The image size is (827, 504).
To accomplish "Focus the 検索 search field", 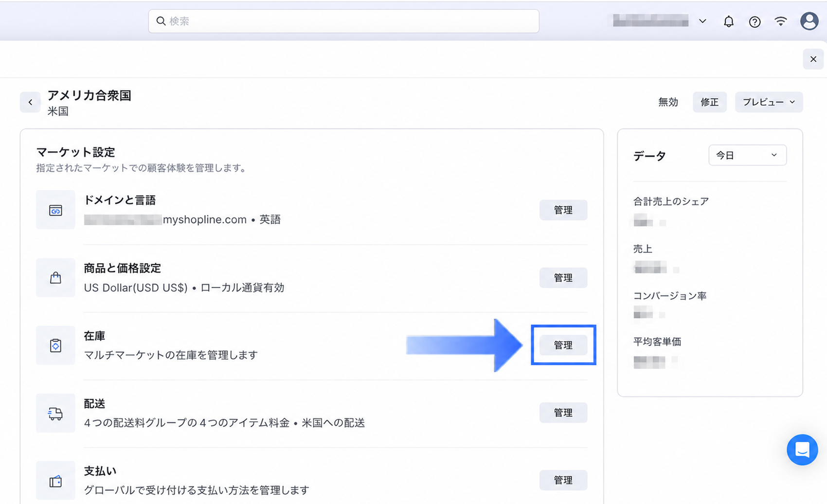I will pyautogui.click(x=343, y=21).
